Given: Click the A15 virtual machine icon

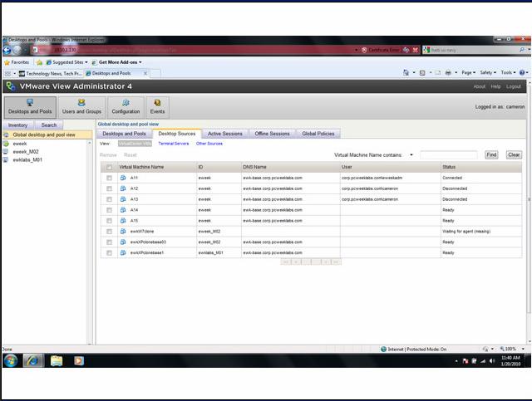Looking at the screenshot, I should click(123, 221).
